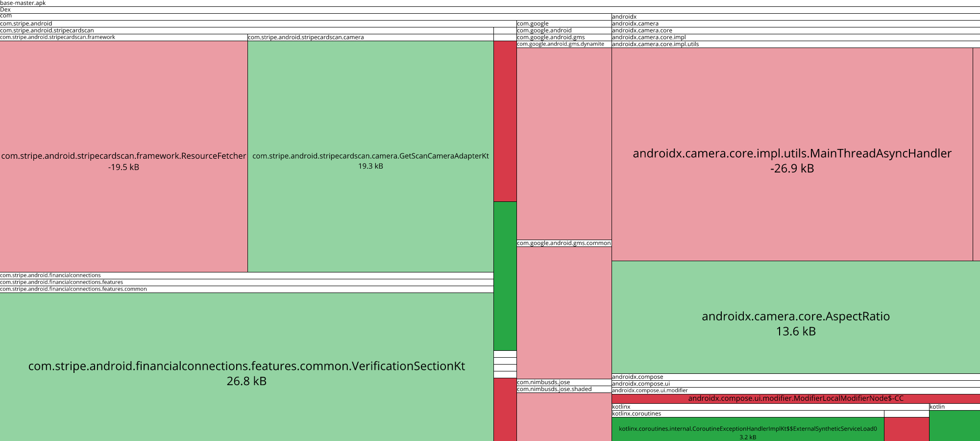Select the red strip left of jose.shaded block
The width and height of the screenshot is (980, 441).
point(505,410)
